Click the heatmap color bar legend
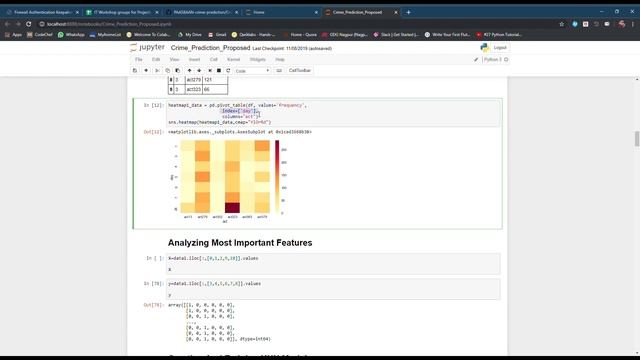The width and height of the screenshot is (640, 360). pos(277,177)
